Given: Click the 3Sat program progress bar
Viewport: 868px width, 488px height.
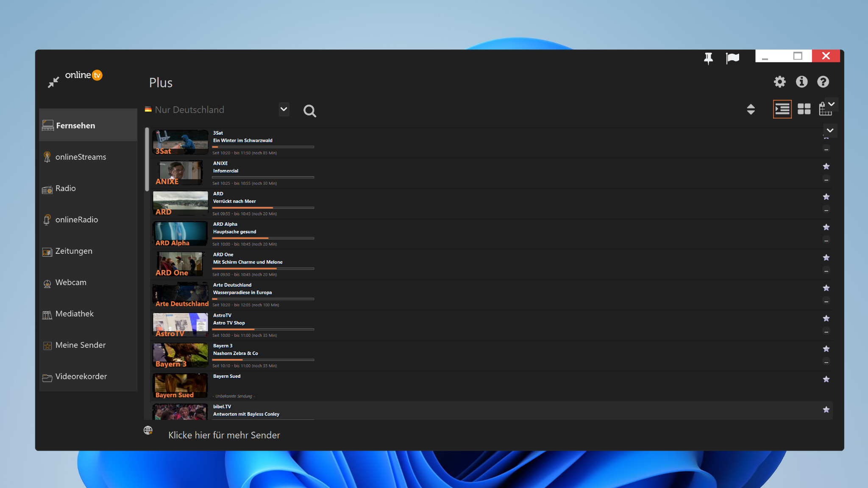Looking at the screenshot, I should (263, 147).
